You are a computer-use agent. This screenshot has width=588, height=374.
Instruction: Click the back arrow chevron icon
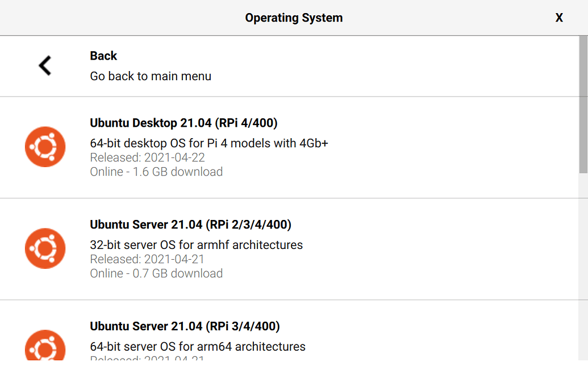[x=45, y=65]
